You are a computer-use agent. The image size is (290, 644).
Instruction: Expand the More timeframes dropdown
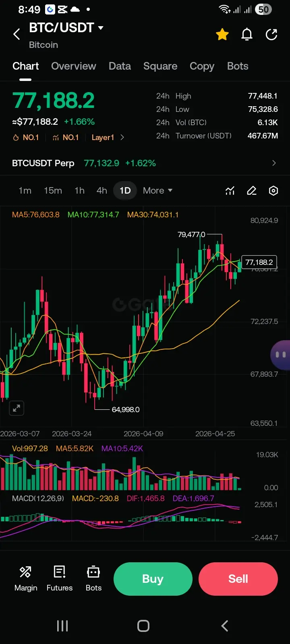coord(157,190)
